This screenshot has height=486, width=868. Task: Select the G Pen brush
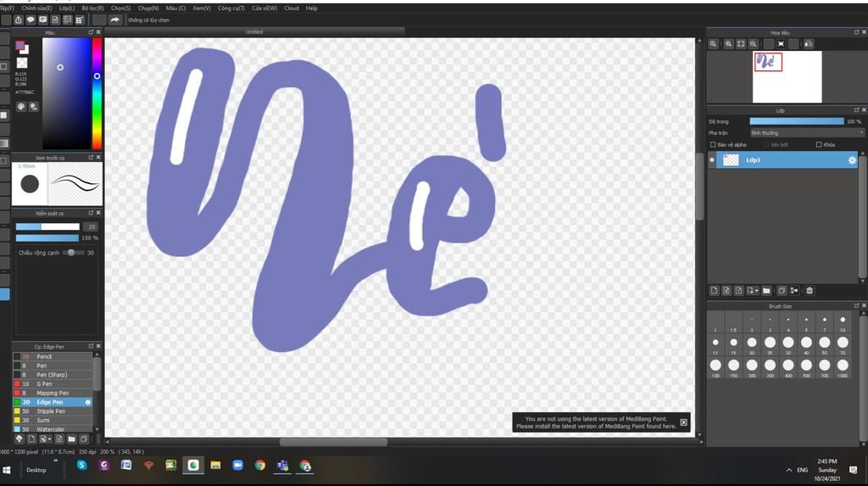tap(53, 383)
